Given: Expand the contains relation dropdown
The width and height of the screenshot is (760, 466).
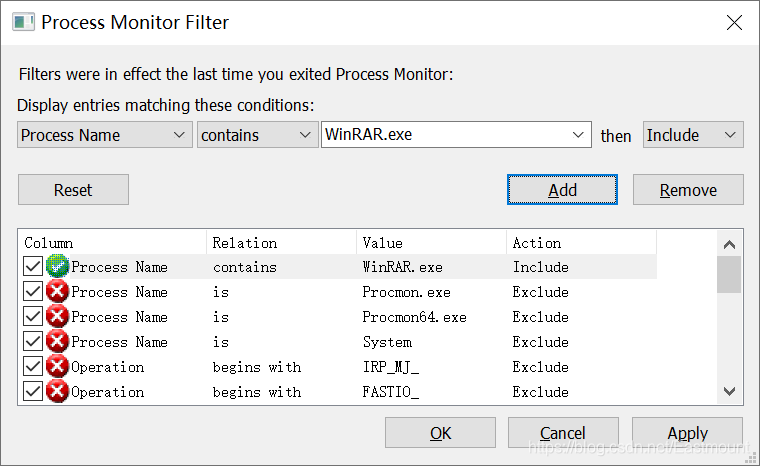Looking at the screenshot, I should (257, 135).
